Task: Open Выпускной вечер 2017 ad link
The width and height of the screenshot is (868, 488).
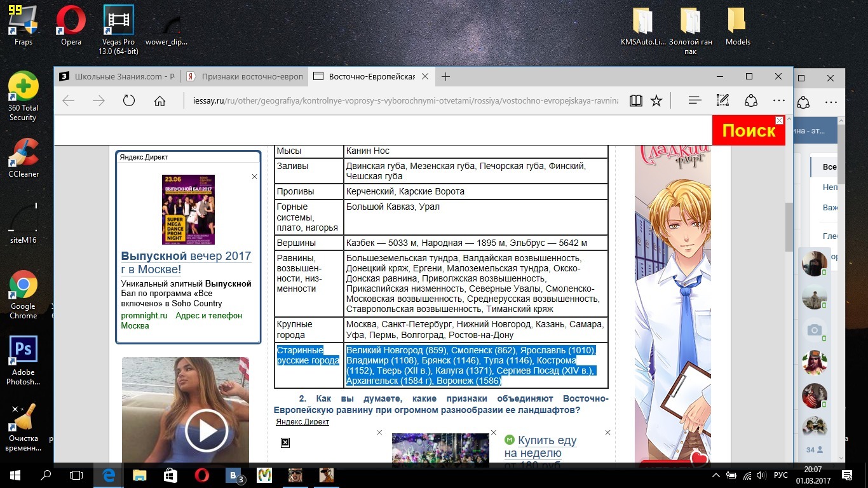Action: (186, 262)
